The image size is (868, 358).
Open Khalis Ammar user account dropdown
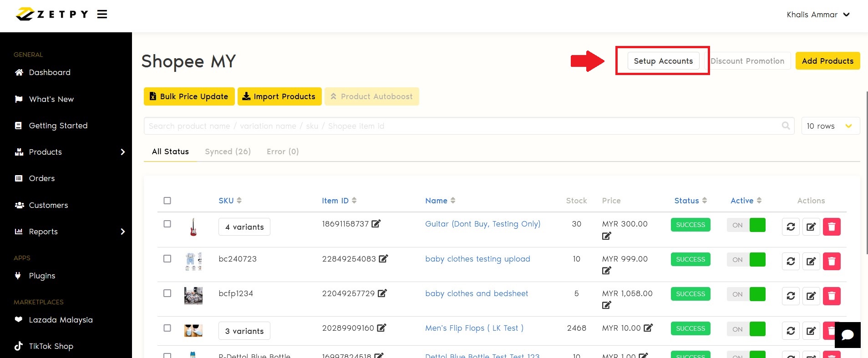[818, 15]
